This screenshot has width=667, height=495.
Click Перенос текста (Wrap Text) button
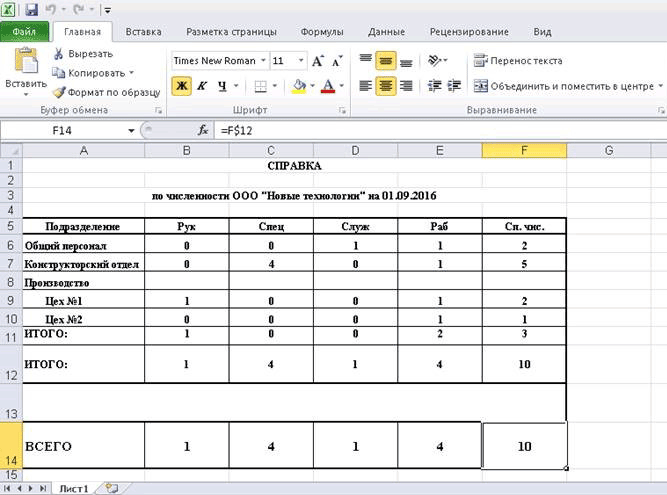click(x=518, y=61)
